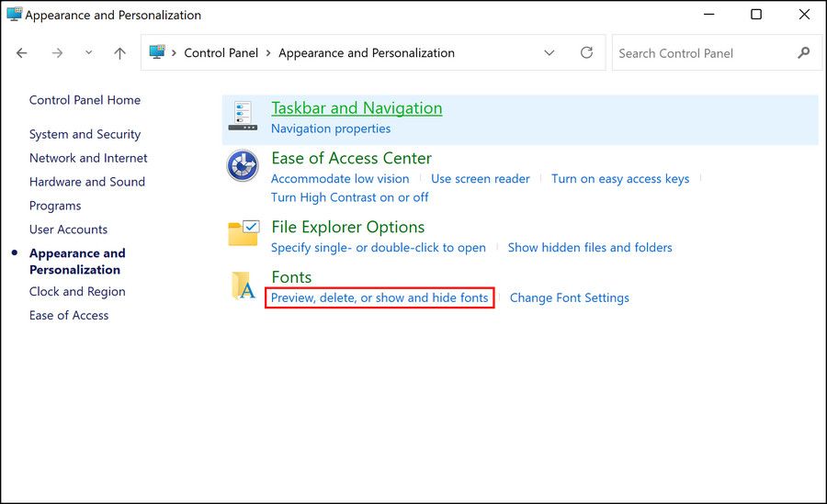Open System and Security category
This screenshot has height=504, width=827.
[x=85, y=134]
